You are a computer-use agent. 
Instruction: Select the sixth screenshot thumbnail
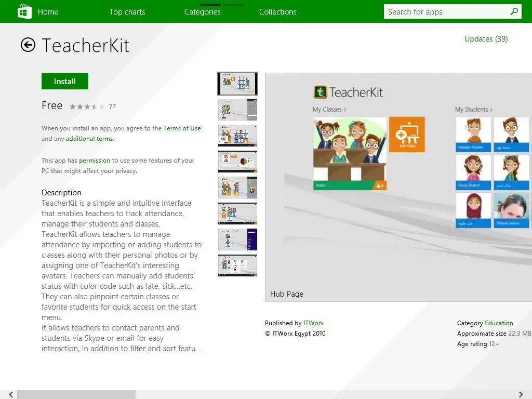tap(237, 214)
